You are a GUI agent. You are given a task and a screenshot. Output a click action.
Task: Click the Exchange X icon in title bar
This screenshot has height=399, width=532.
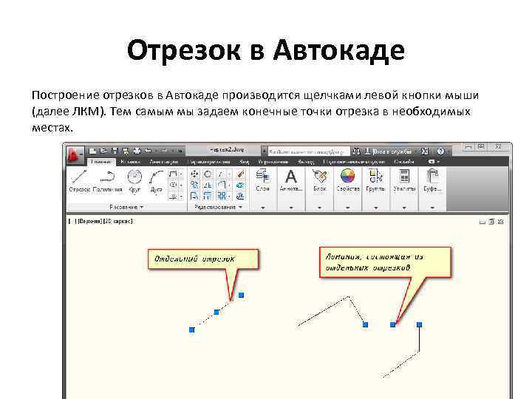pyautogui.click(x=424, y=151)
